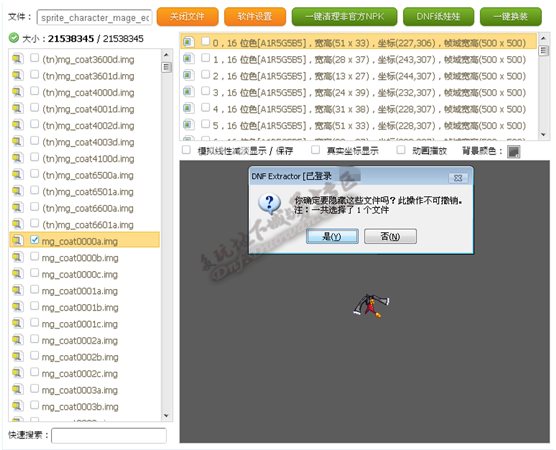Screen dimensions: 556x450
Task: Select frame 2 row text 宽高(13 x 27)
Action: (x=342, y=76)
